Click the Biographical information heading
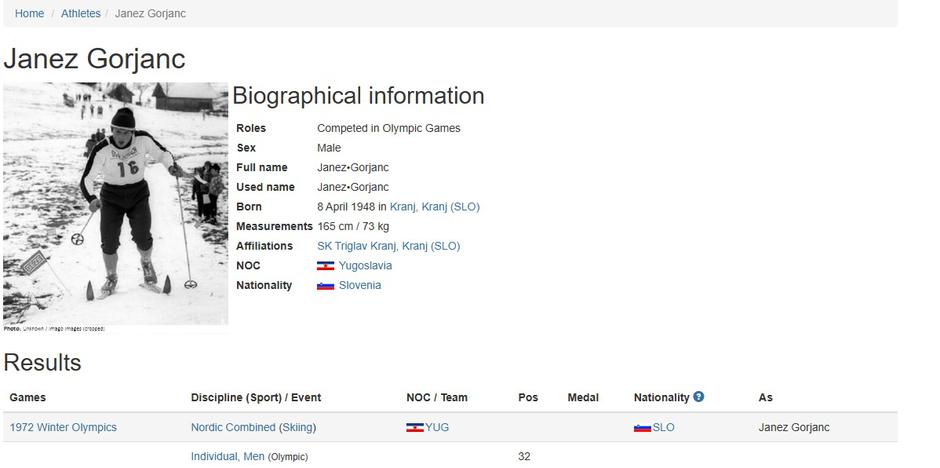This screenshot has width=940, height=468. [x=358, y=96]
